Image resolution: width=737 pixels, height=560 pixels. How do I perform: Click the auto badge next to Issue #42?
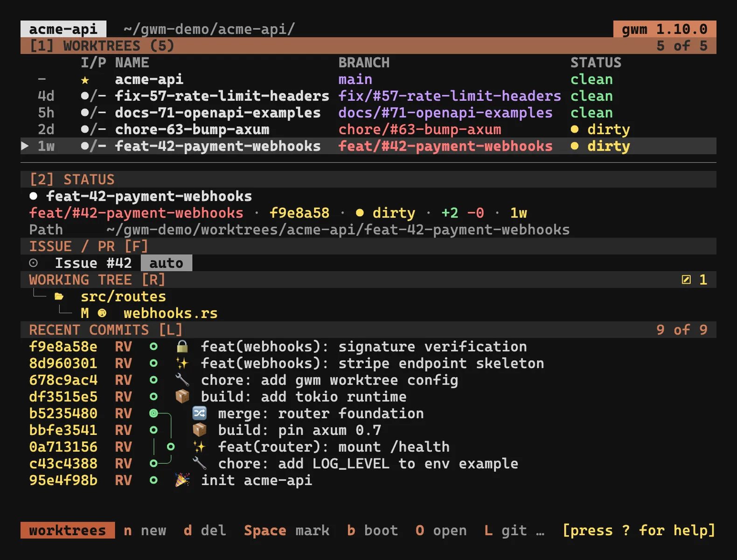pyautogui.click(x=167, y=263)
